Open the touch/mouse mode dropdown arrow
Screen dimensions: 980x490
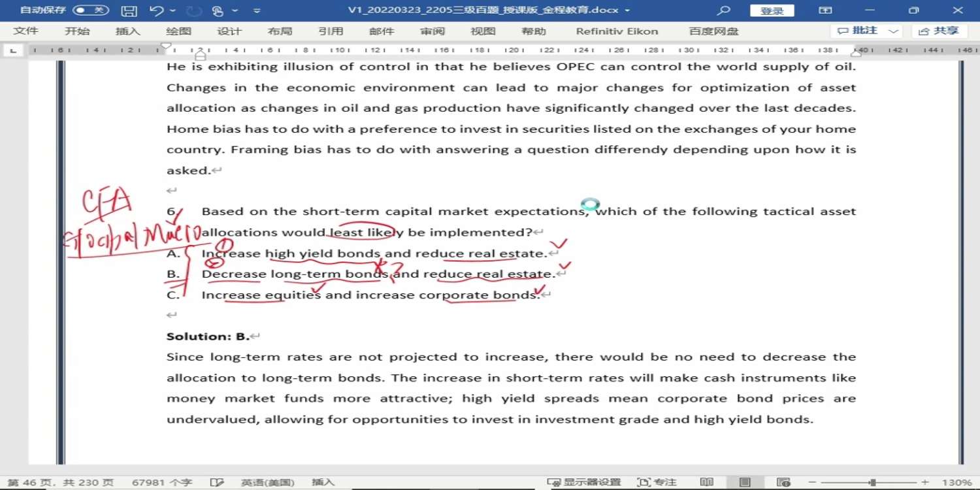click(x=235, y=10)
